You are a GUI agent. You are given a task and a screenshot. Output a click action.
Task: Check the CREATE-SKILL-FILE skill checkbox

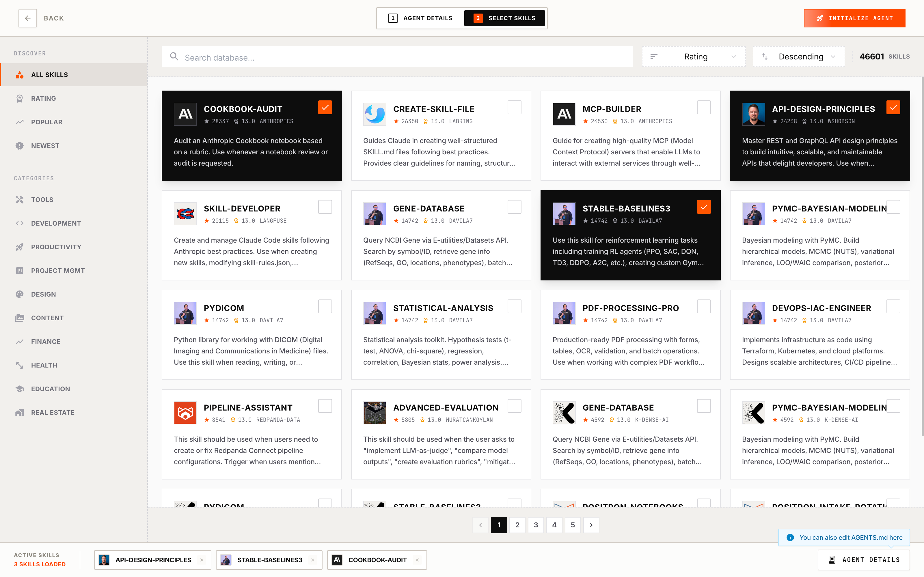click(x=514, y=108)
